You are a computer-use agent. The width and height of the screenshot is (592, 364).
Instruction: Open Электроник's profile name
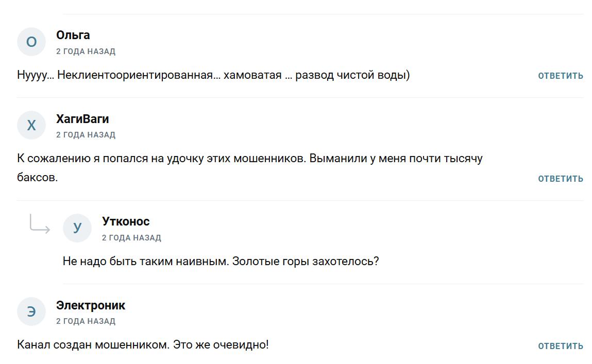point(90,305)
